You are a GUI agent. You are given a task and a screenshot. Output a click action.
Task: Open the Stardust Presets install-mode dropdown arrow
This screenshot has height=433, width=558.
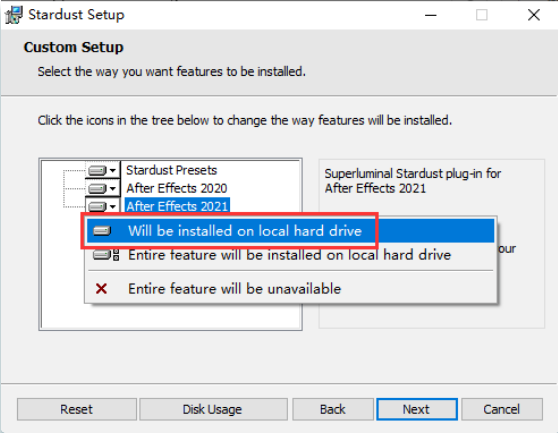tap(113, 170)
